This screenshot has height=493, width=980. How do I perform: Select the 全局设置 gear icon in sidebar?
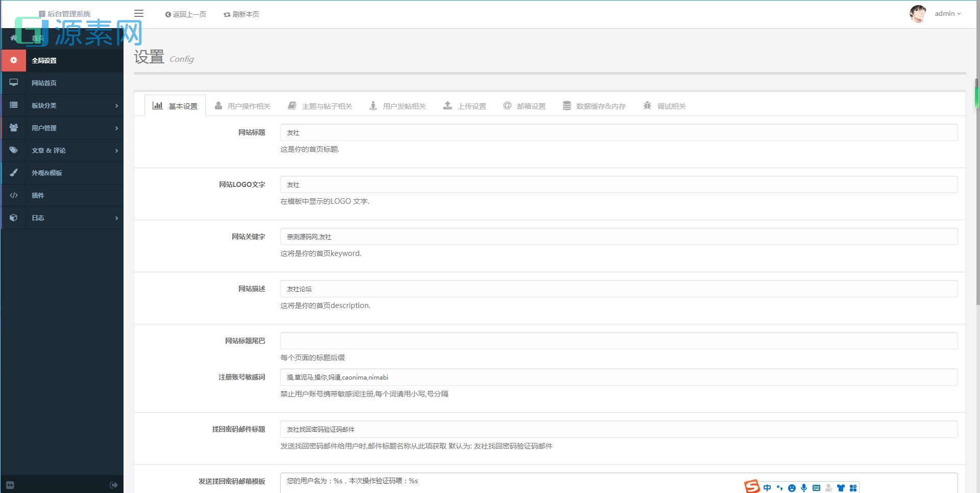(x=13, y=60)
